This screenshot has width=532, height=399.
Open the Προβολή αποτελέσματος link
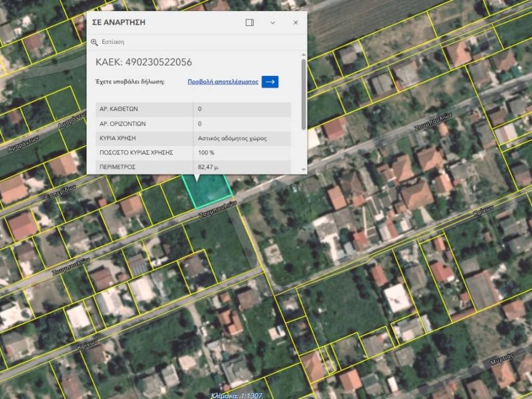click(x=223, y=82)
